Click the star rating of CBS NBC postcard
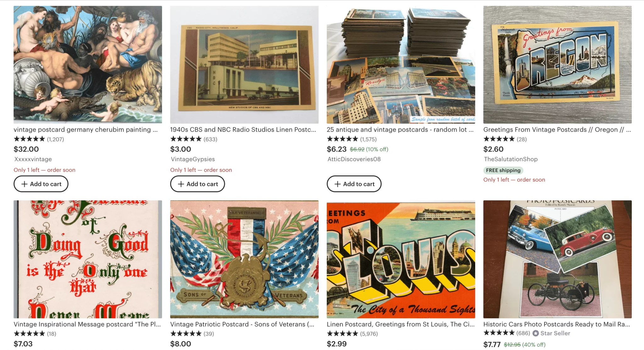The height and width of the screenshot is (350, 644). coord(186,139)
